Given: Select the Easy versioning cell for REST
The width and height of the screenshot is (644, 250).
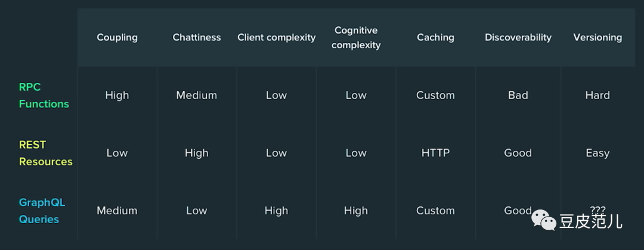Looking at the screenshot, I should [597, 153].
